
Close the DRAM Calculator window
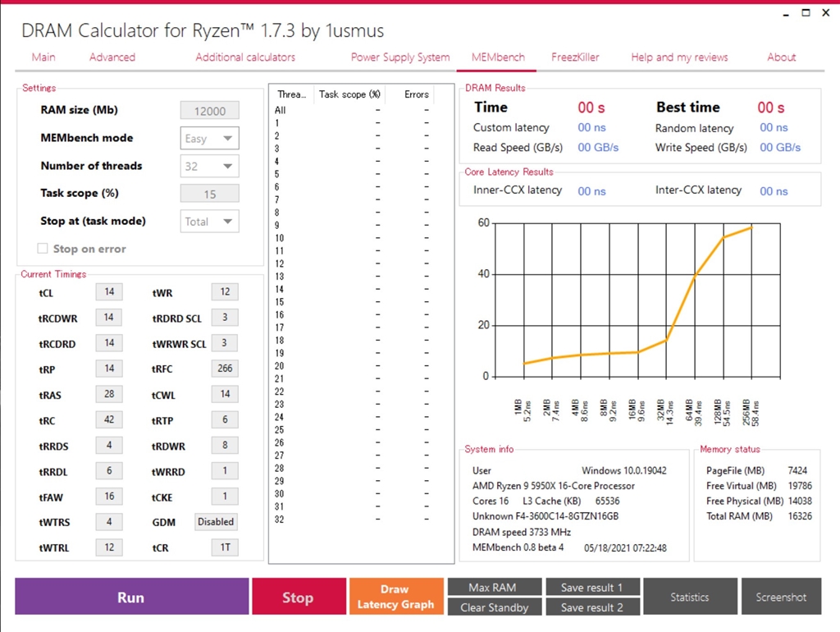(825, 12)
